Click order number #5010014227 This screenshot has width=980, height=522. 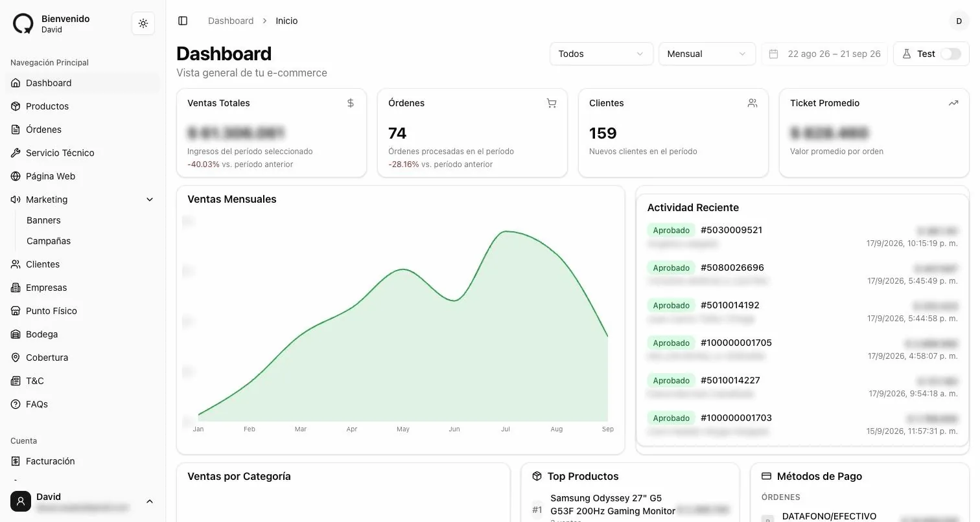pos(730,380)
